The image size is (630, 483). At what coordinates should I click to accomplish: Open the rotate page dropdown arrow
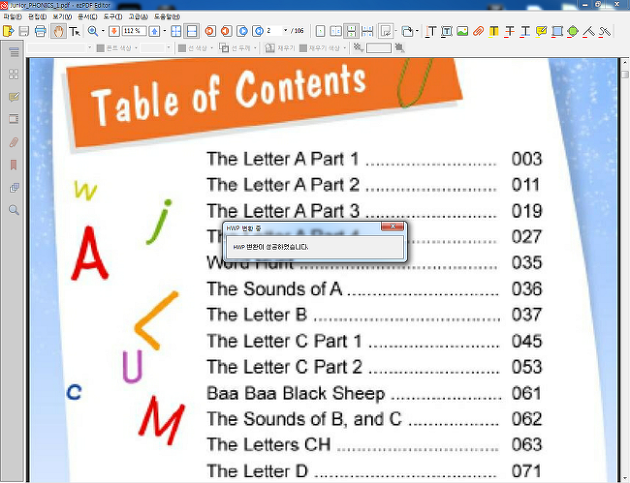click(417, 31)
